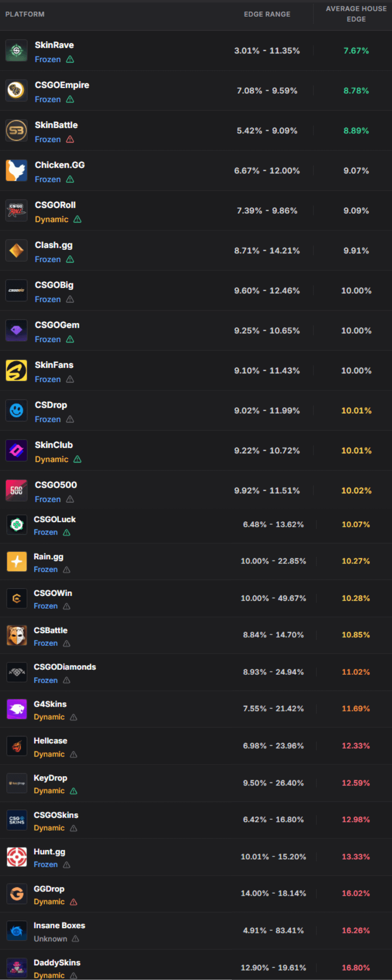Click the GGDrop orange G logo

(x=17, y=894)
